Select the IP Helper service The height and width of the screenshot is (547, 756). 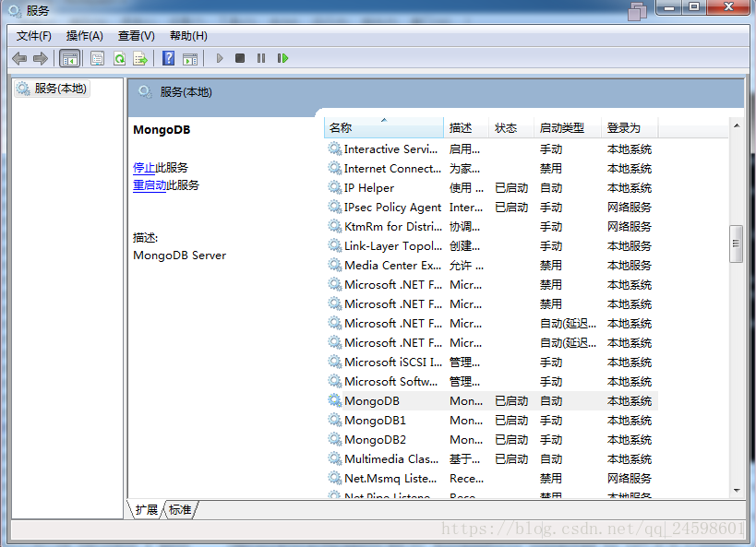click(491, 188)
